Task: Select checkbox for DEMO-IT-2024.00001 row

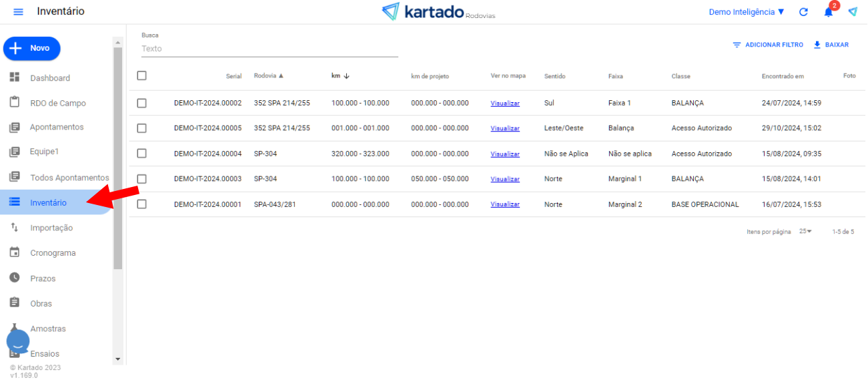Action: tap(141, 204)
